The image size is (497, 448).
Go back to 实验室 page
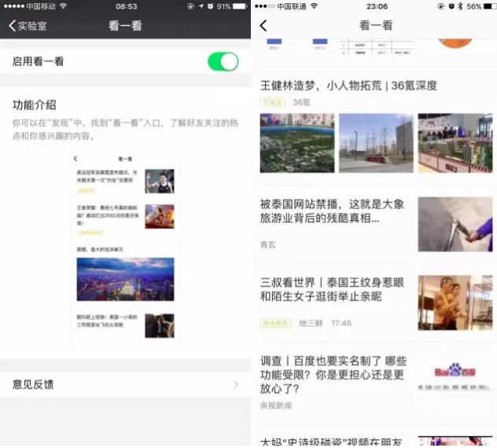point(24,26)
